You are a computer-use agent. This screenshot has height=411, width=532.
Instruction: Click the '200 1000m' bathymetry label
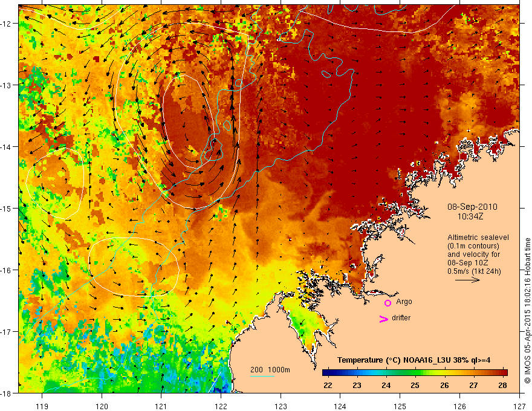270,370
